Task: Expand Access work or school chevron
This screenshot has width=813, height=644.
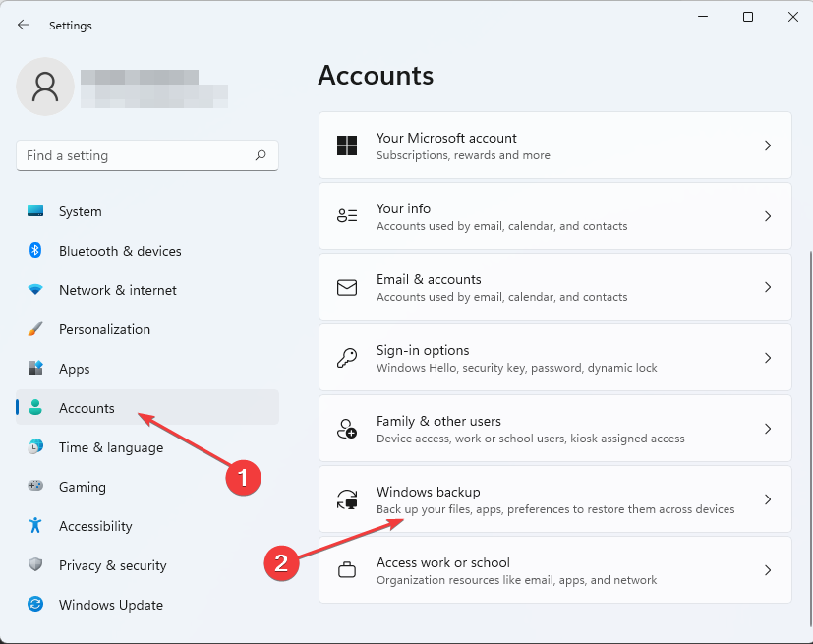Action: (x=768, y=570)
